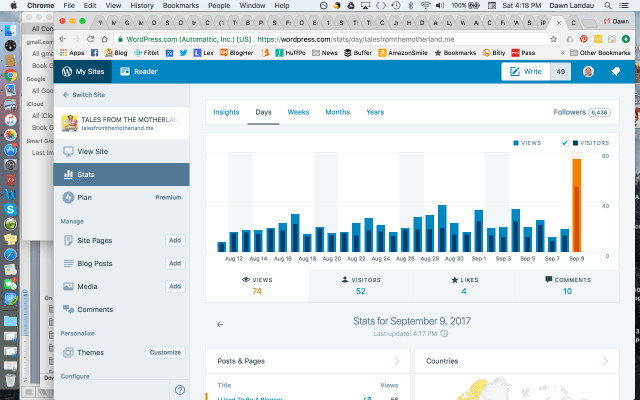
Task: Select Stats in the sidebar
Action: click(x=122, y=174)
